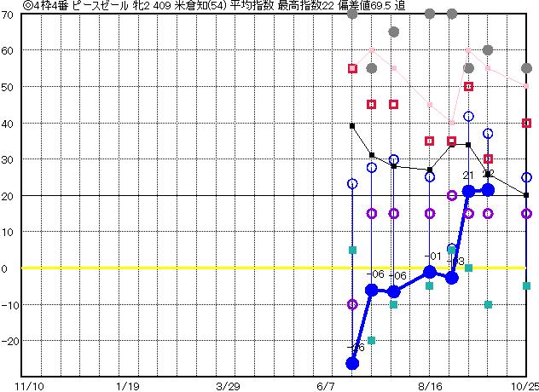The width and height of the screenshot is (539, 392).
Task: Click the gray dot at value 65
Action: click(394, 32)
